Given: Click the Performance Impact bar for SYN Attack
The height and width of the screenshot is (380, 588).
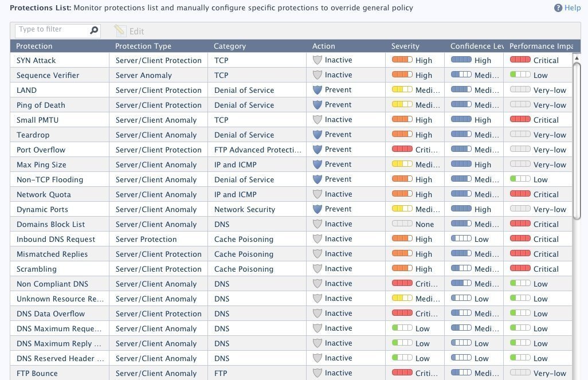Looking at the screenshot, I should pos(520,60).
